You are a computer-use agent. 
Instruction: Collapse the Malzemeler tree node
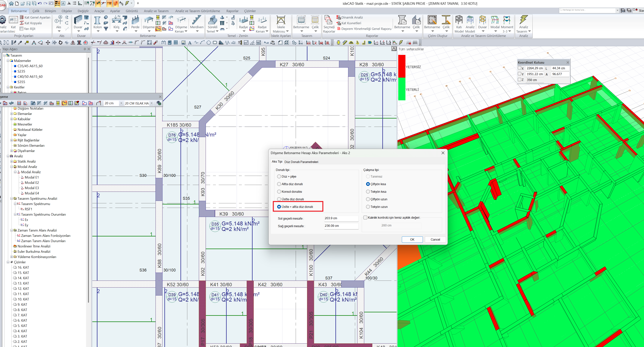click(8, 61)
